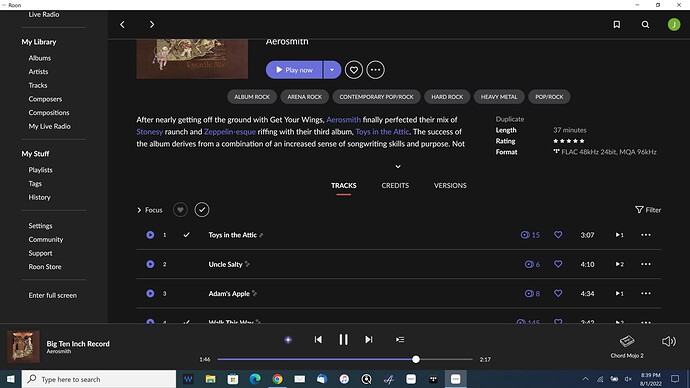Open the versions indicator for Adam's Apple
690x388 pixels.
(x=620, y=293)
